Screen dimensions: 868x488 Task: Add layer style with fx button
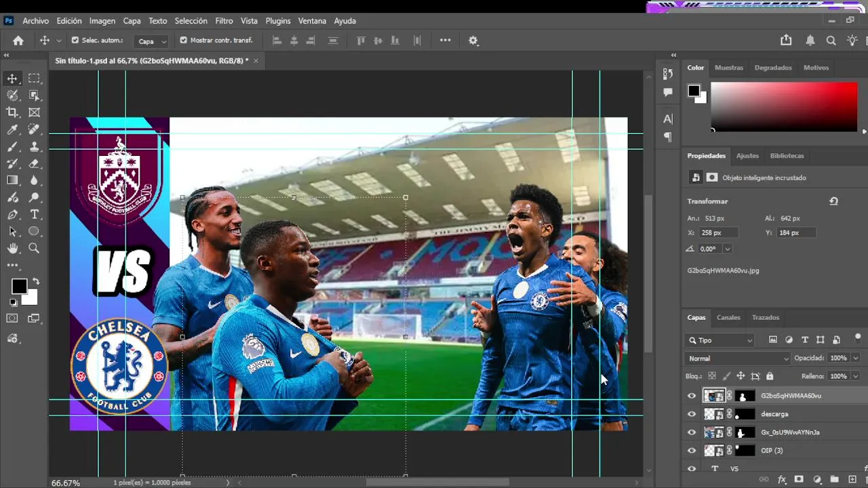pos(781,479)
